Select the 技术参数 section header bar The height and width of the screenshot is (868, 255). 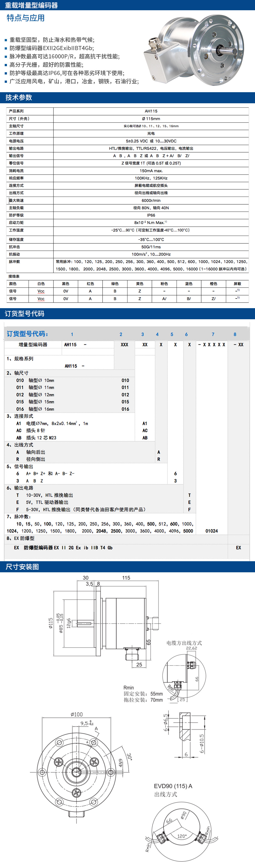coord(127,97)
